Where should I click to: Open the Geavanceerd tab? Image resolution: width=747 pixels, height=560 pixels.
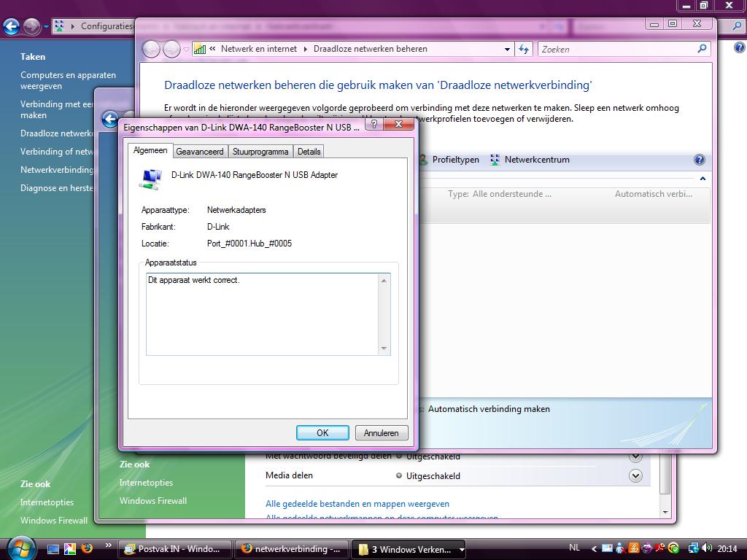coord(200,152)
